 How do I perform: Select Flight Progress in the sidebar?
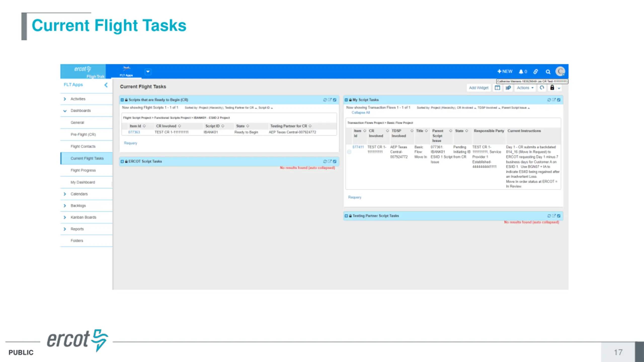[x=83, y=170]
